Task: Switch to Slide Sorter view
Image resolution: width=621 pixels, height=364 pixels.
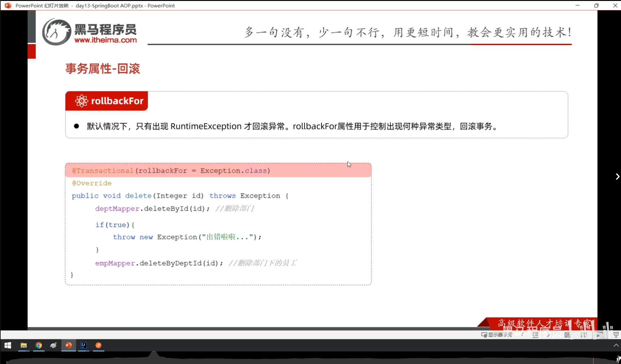Action: [x=584, y=335]
